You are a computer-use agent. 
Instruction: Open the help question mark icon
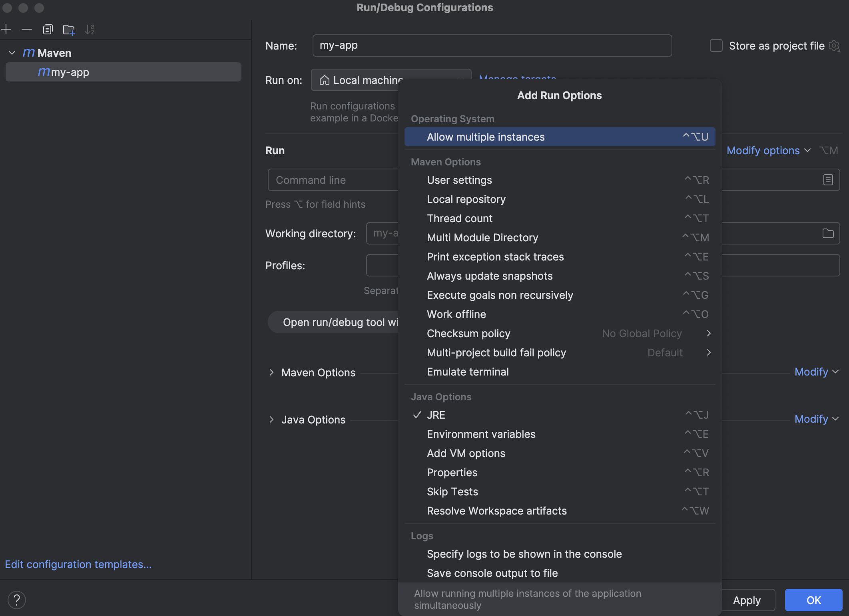point(16,600)
